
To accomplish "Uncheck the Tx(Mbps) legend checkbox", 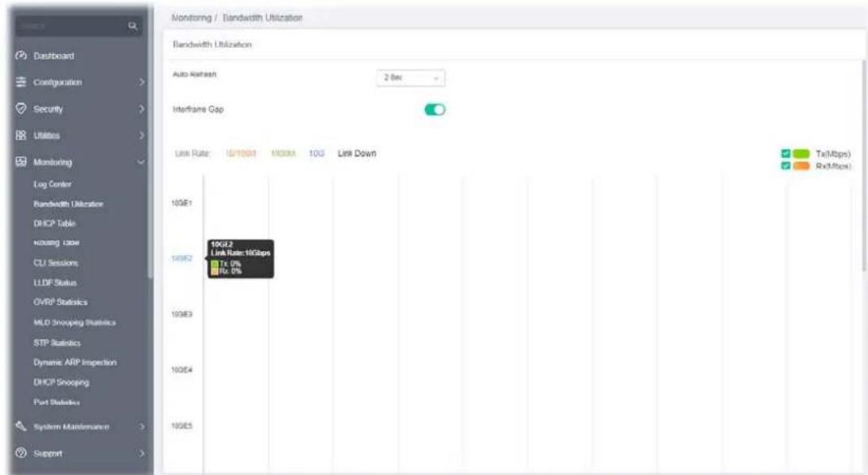I will pyautogui.click(x=785, y=154).
